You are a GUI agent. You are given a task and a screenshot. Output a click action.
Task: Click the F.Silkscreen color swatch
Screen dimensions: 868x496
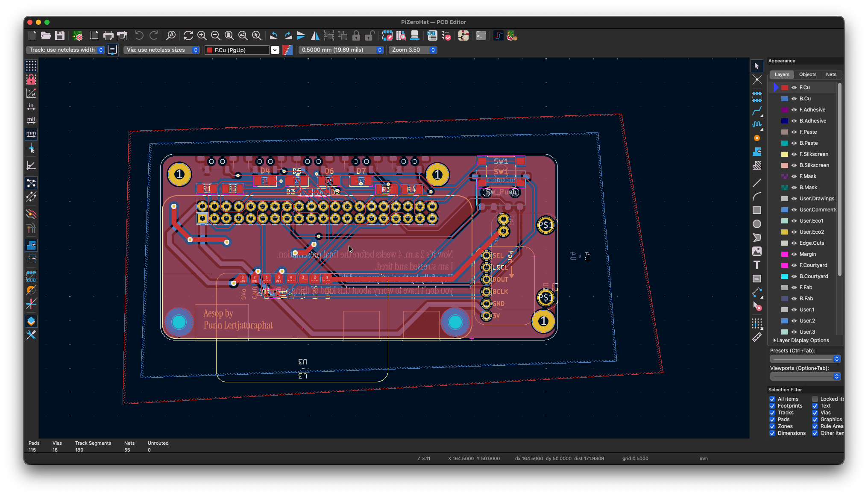pyautogui.click(x=785, y=154)
